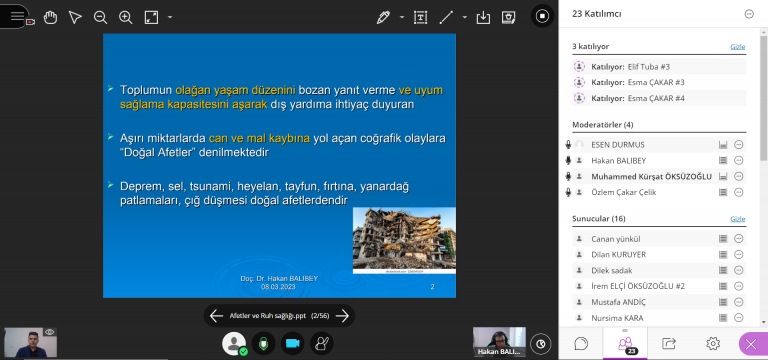Open the settings gear tab
This screenshot has width=768, height=360.
713,343
